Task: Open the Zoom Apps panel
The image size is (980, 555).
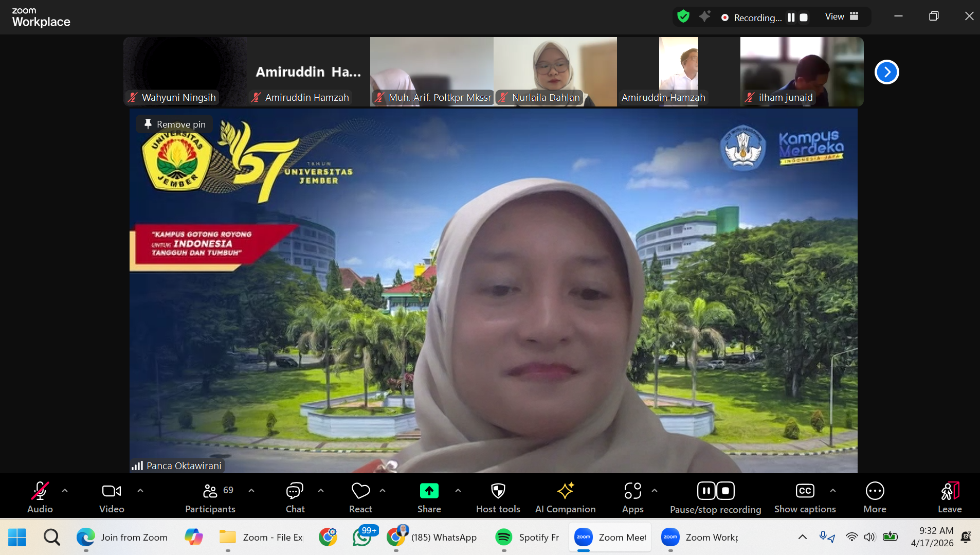Action: (633, 495)
